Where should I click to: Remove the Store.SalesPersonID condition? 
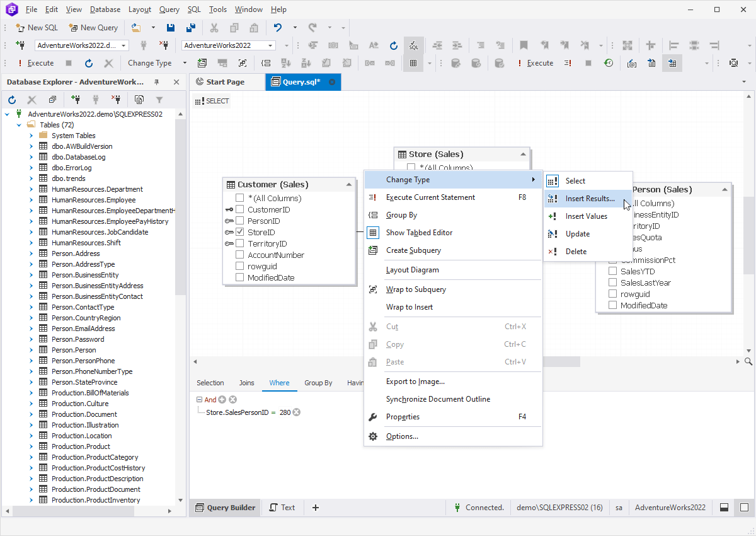(x=297, y=412)
